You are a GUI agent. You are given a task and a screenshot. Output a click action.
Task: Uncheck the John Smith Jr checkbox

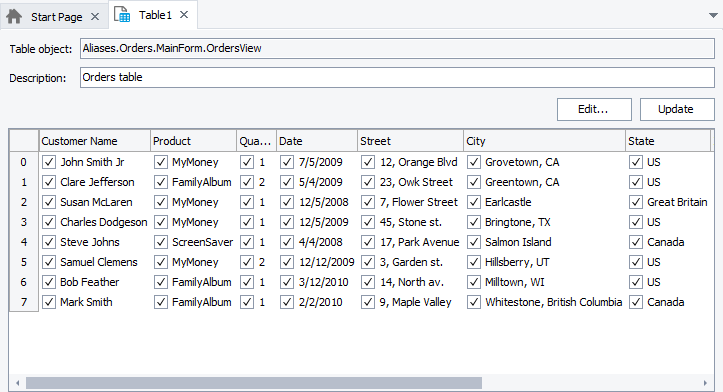pyautogui.click(x=49, y=162)
